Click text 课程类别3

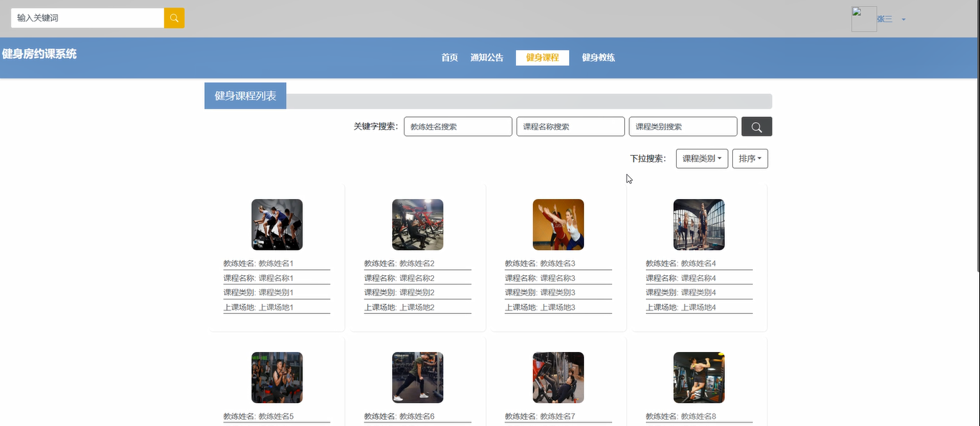[x=558, y=292]
